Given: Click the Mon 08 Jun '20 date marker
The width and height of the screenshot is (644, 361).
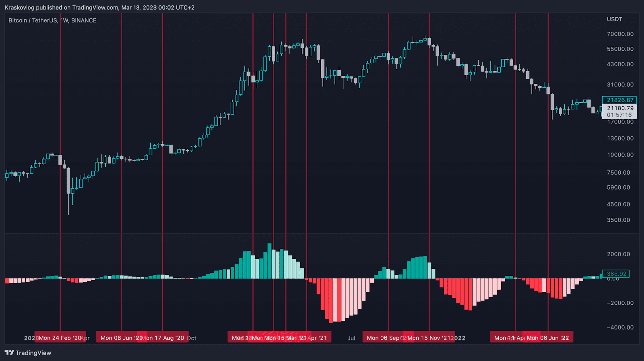Looking at the screenshot, I should coord(122,338).
